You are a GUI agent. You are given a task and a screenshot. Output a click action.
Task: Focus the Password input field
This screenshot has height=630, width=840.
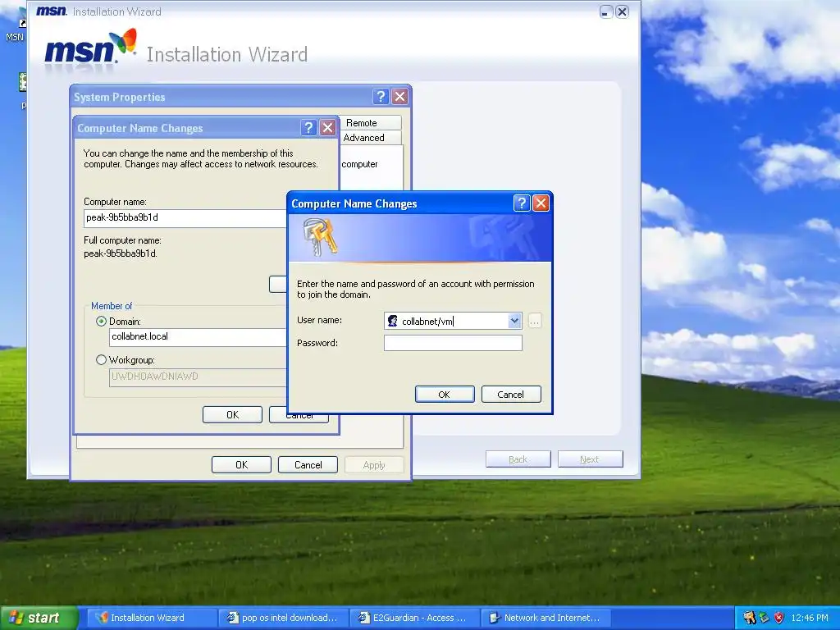(453, 343)
